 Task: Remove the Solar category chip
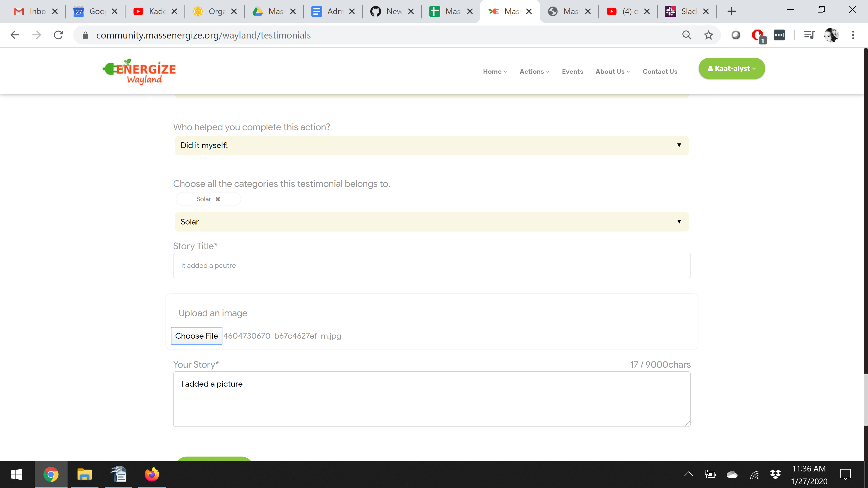pyautogui.click(x=217, y=199)
